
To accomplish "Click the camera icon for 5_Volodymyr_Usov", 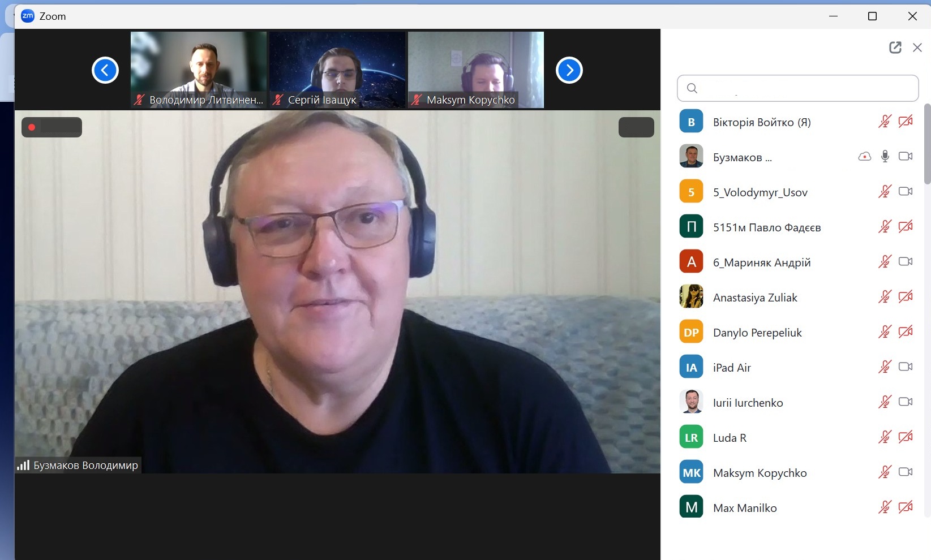I will click(906, 192).
